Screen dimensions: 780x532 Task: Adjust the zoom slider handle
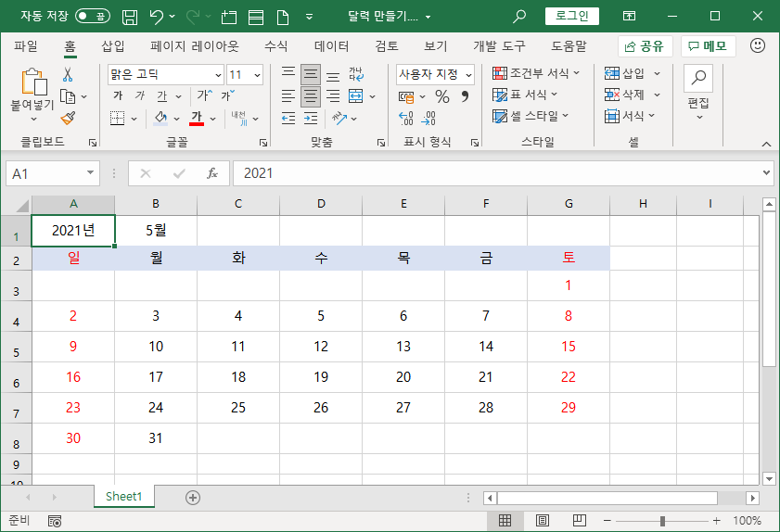(x=662, y=521)
